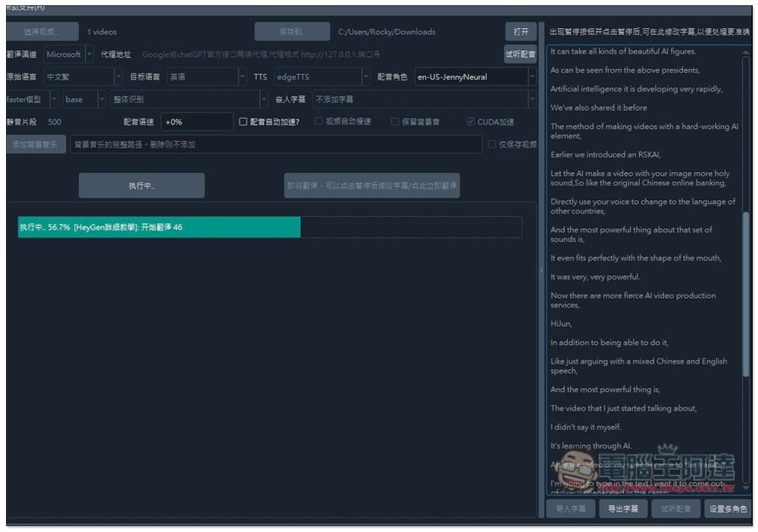Click the subtitle panel vertical scrollbar
The height and width of the screenshot is (532, 758).
click(x=746, y=271)
